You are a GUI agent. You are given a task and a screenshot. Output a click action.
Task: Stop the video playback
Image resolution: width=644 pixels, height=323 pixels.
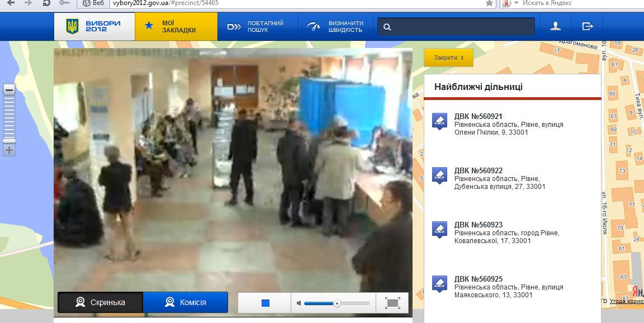pos(266,303)
